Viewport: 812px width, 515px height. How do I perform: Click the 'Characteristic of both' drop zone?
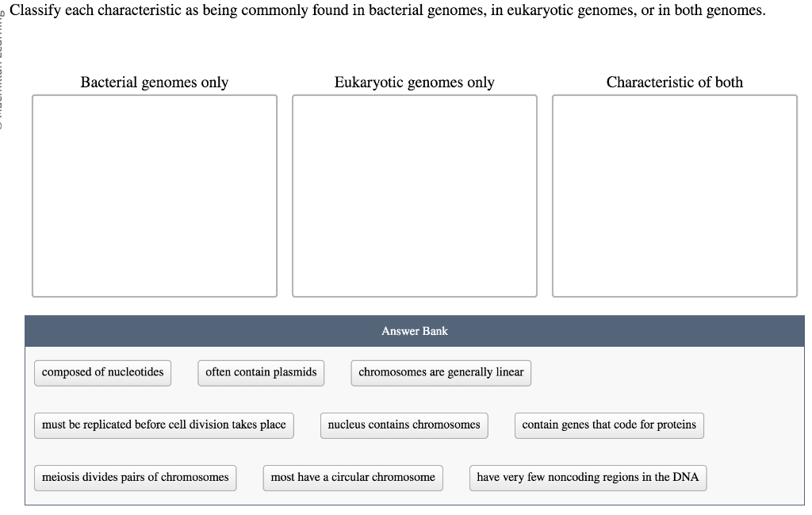(675, 195)
